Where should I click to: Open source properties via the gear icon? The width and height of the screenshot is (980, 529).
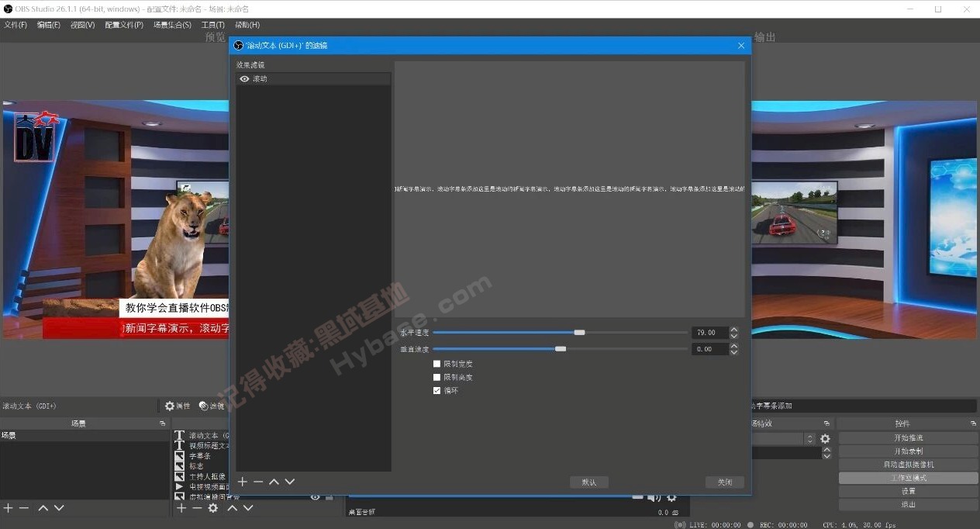212,508
